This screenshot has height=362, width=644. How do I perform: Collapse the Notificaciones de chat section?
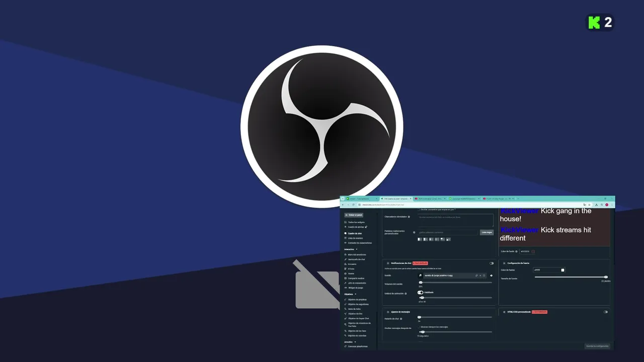point(388,263)
